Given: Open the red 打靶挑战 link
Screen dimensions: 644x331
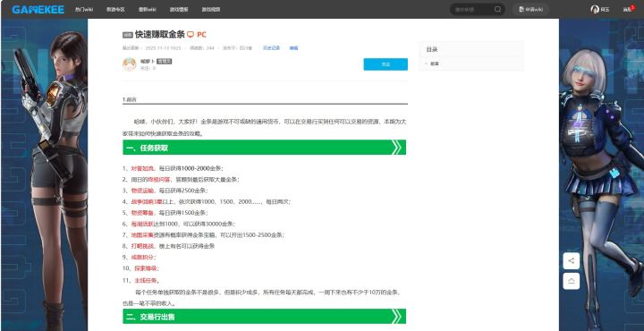Looking at the screenshot, I should [x=142, y=246].
